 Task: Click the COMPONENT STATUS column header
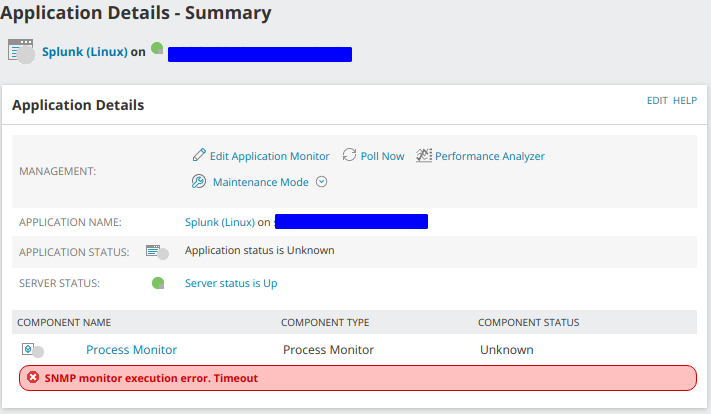click(529, 322)
